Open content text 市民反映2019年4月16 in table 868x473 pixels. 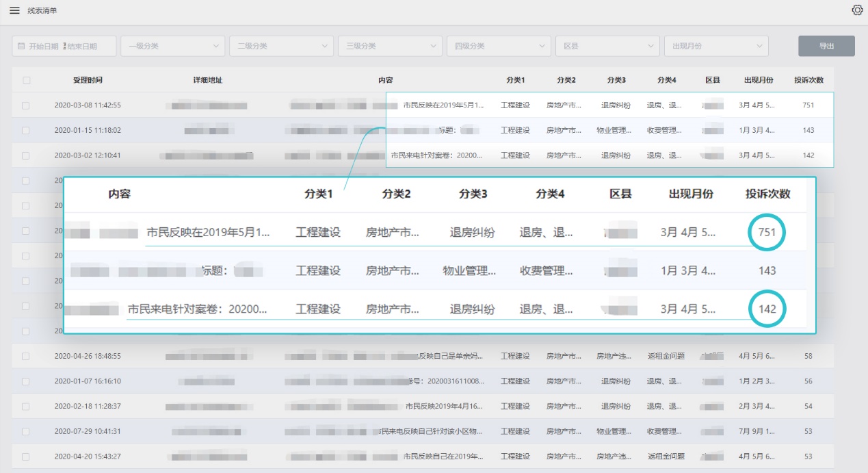coord(444,406)
